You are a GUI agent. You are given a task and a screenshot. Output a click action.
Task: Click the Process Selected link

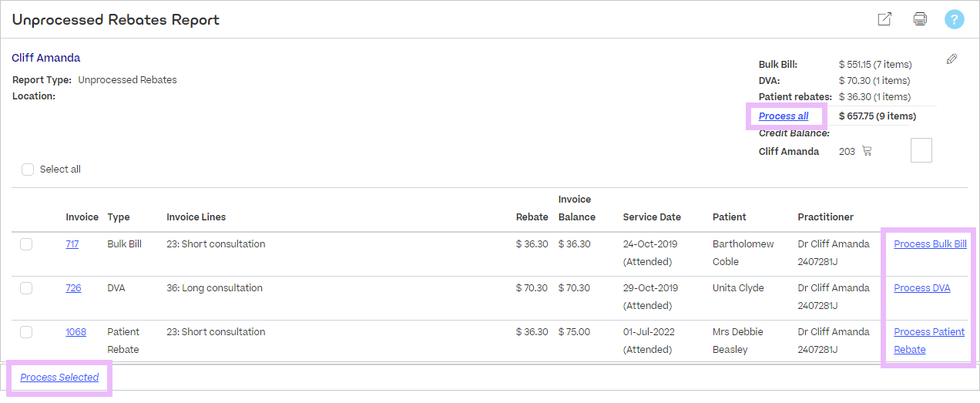[x=59, y=378]
